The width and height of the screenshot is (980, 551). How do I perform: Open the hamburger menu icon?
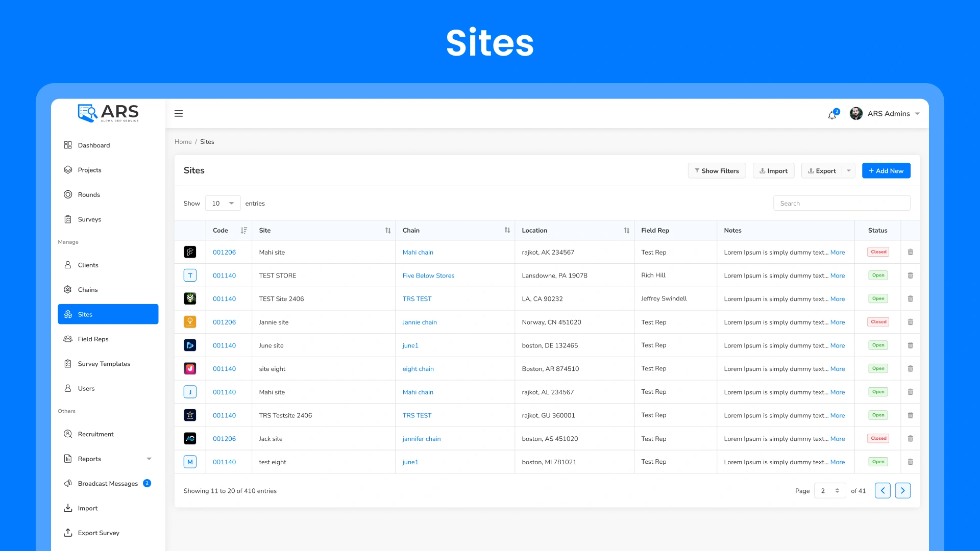pyautogui.click(x=179, y=113)
